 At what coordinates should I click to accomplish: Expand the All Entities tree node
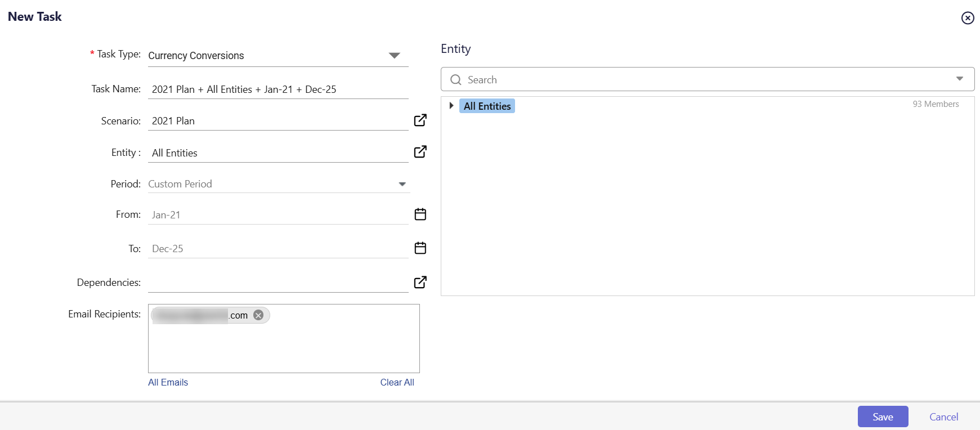pos(451,106)
